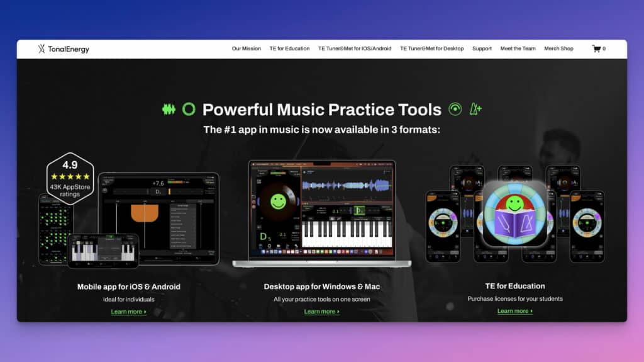Open the Support menu item
This screenshot has height=362, width=644.
[x=482, y=48]
